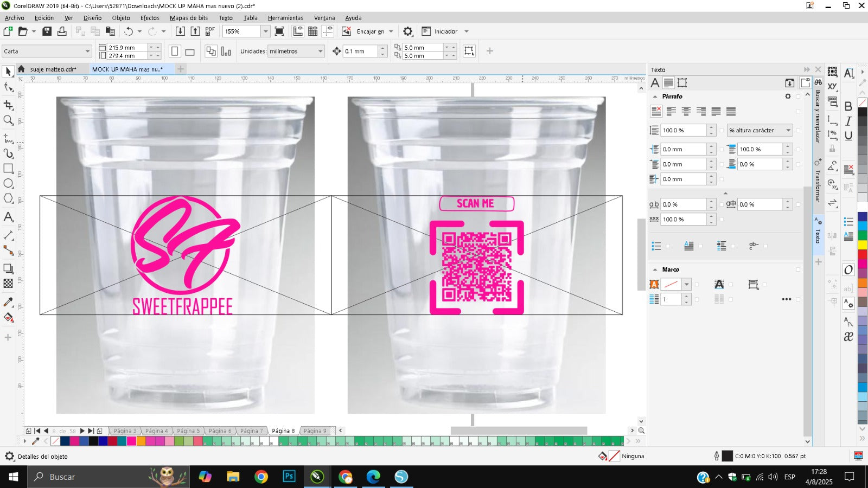Click the more options ellipsis in Marco
Screen dimensions: 868x488
tap(786, 299)
